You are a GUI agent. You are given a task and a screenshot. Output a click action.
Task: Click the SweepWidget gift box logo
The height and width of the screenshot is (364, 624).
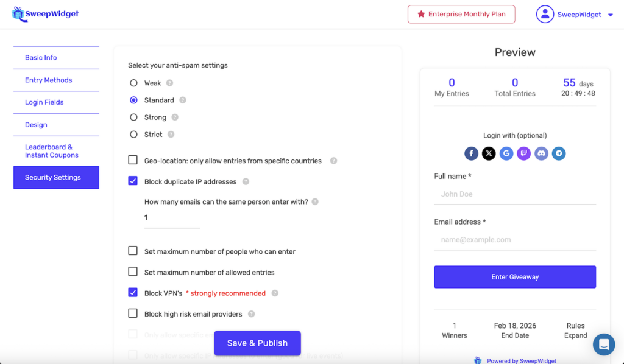pyautogui.click(x=16, y=13)
